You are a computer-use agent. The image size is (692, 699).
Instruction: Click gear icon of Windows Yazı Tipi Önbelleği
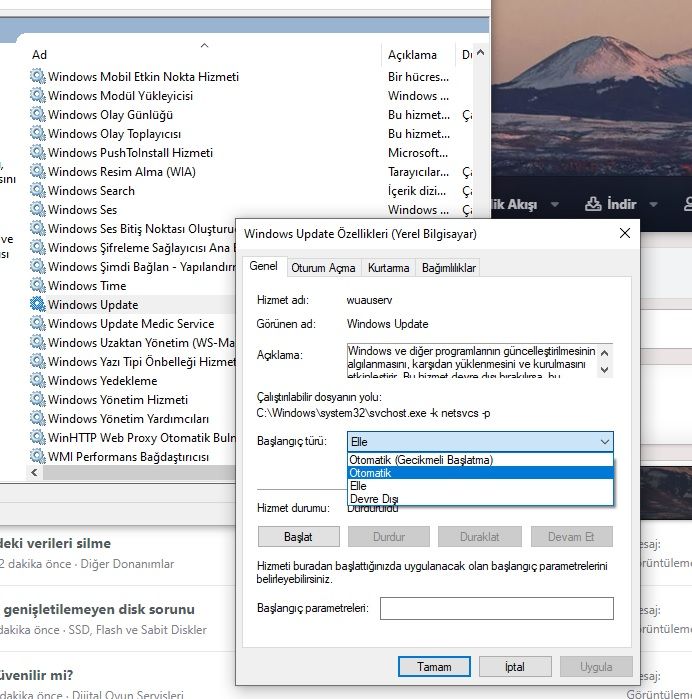(x=38, y=362)
